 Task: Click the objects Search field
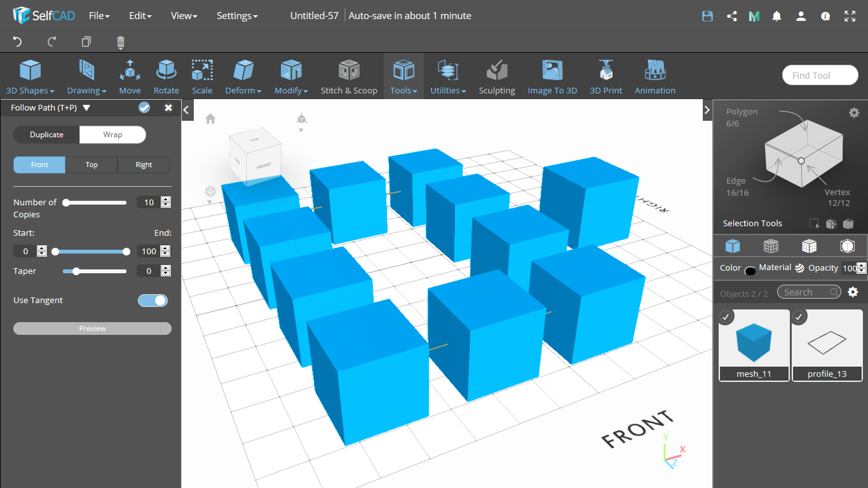click(x=810, y=292)
